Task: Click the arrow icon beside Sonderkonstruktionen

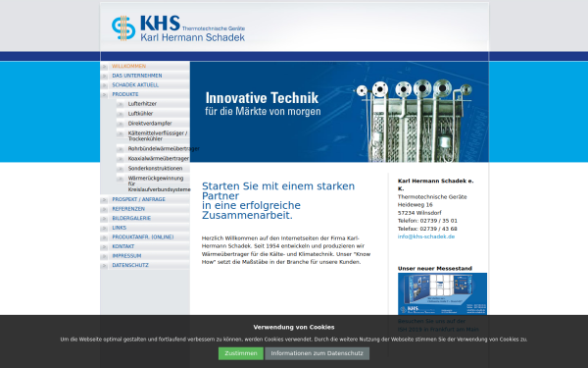Action: 121,169
